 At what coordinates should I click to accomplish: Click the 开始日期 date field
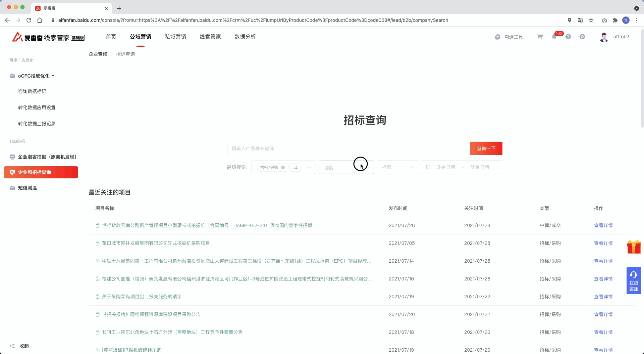point(446,167)
